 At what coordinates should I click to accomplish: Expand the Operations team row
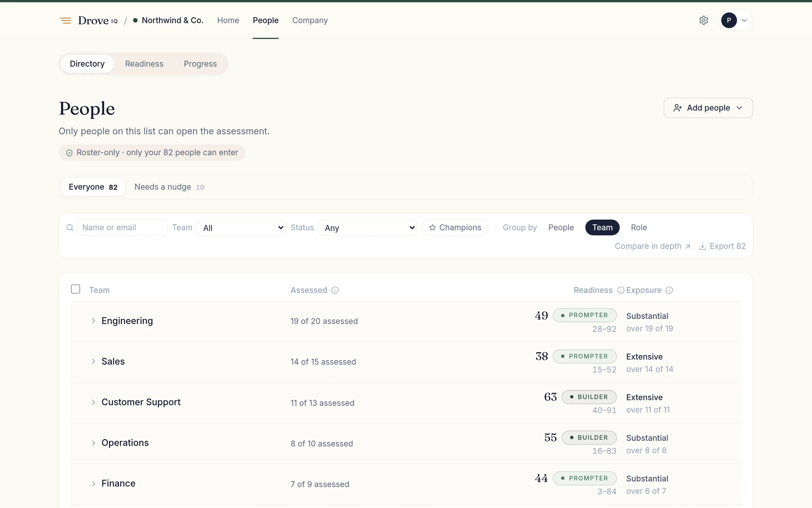(93, 443)
